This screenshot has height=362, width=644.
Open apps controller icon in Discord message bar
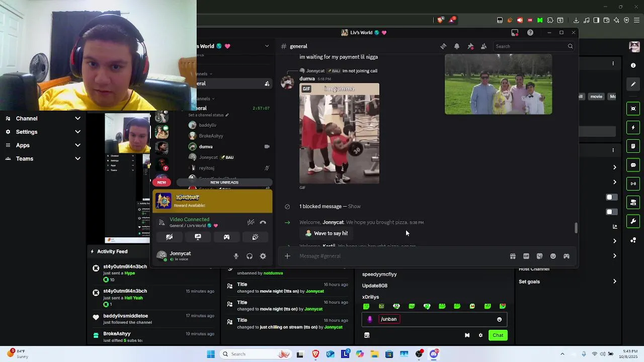[567, 256]
